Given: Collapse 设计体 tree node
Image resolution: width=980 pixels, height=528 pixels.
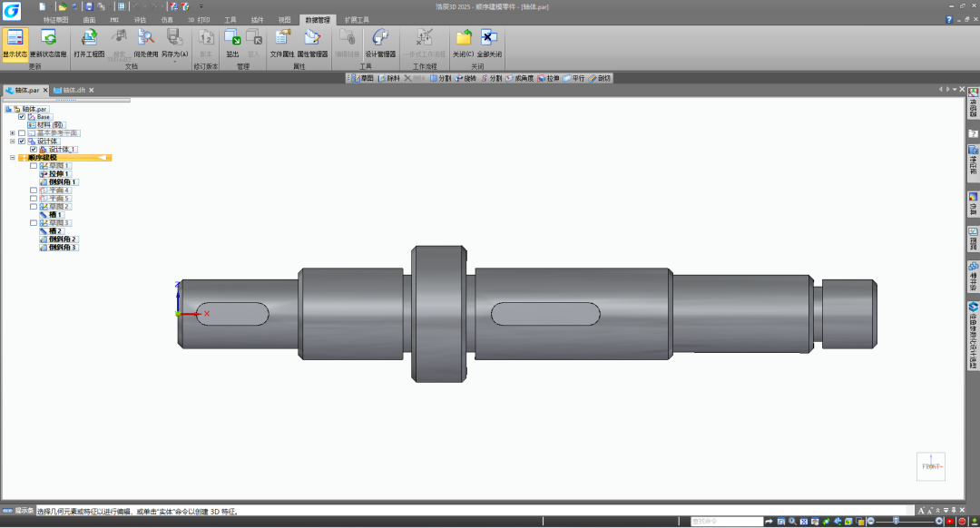Looking at the screenshot, I should tap(13, 142).
